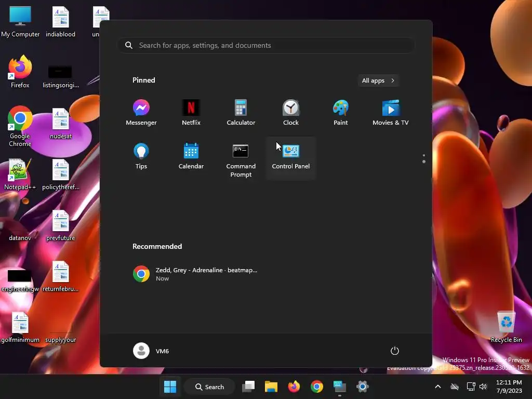Select listingsorigi... desktop file
Viewport: 532px width, 399px height.
click(x=60, y=76)
